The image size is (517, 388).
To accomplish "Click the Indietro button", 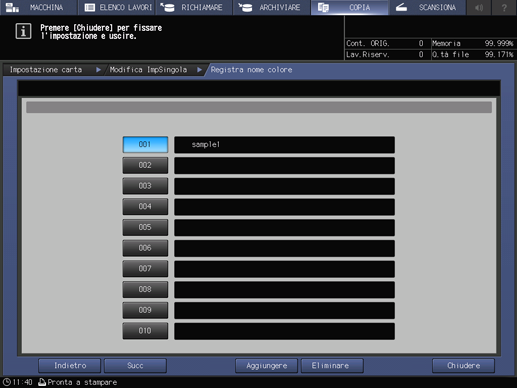I will (70, 366).
